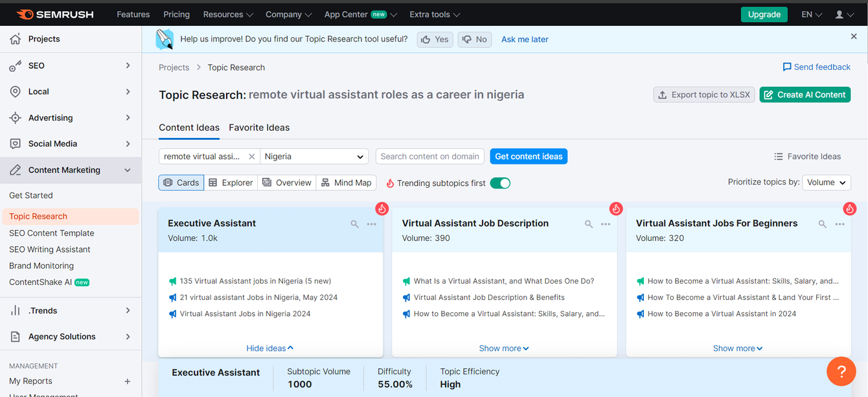Open the Pricing menu item
Viewport: 868px width, 397px height.
177,14
